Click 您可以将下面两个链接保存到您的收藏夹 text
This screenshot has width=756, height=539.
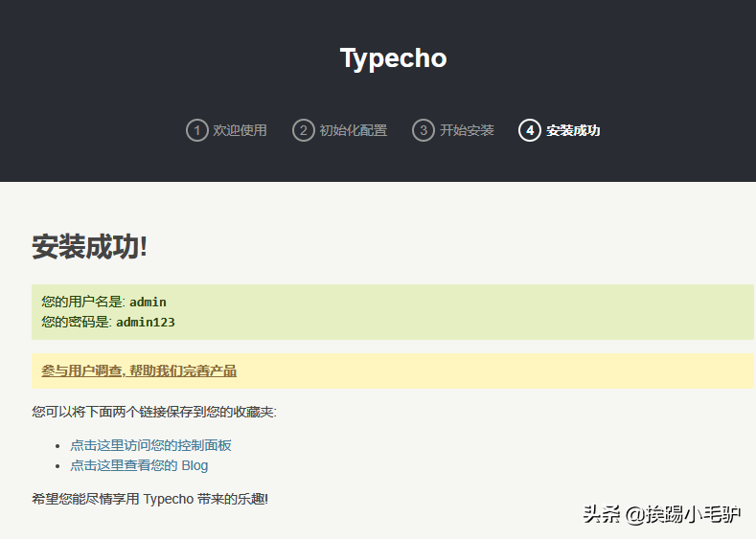[x=154, y=413]
